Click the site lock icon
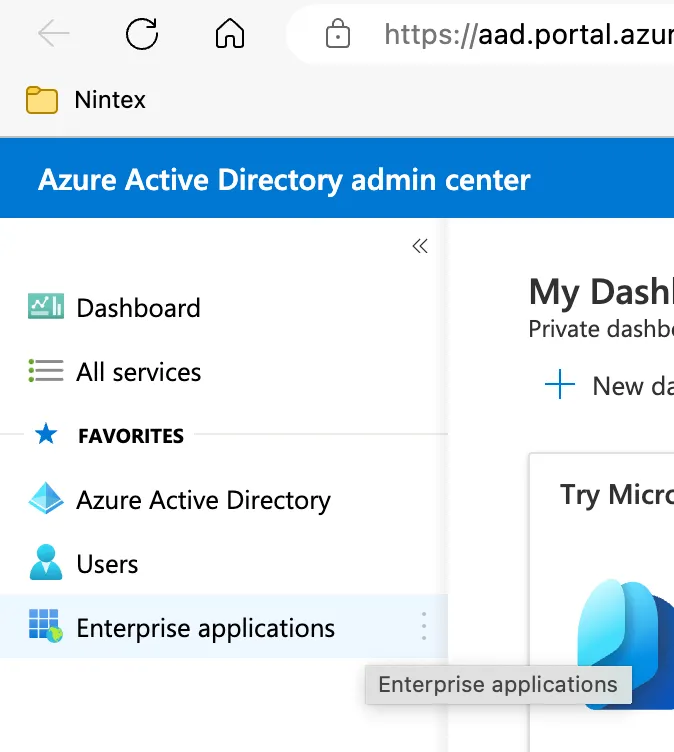674x752 pixels. click(338, 34)
